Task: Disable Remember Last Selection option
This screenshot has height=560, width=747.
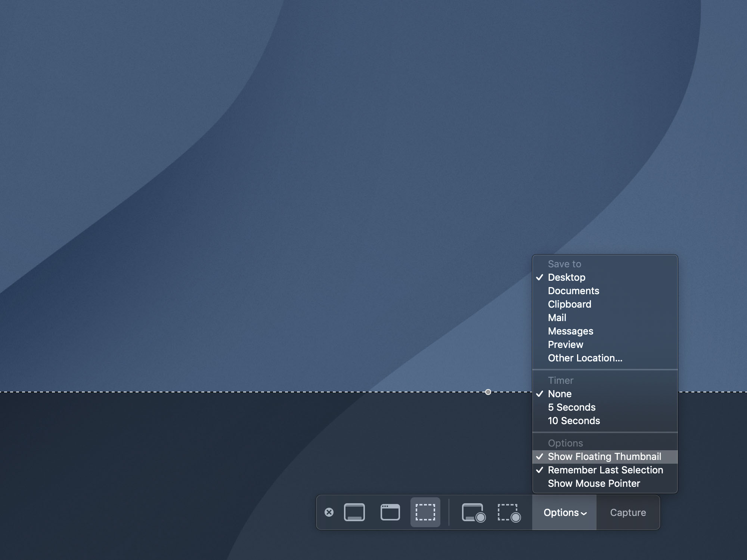Action: [605, 470]
